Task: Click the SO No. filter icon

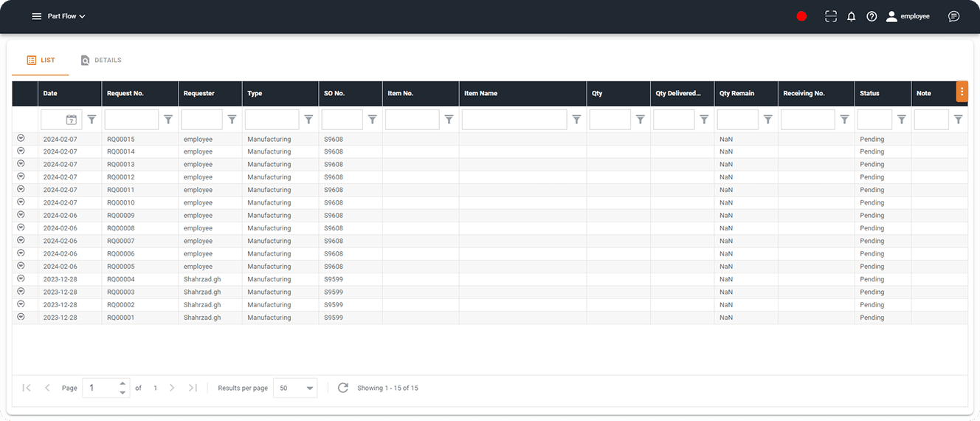Action: point(373,120)
